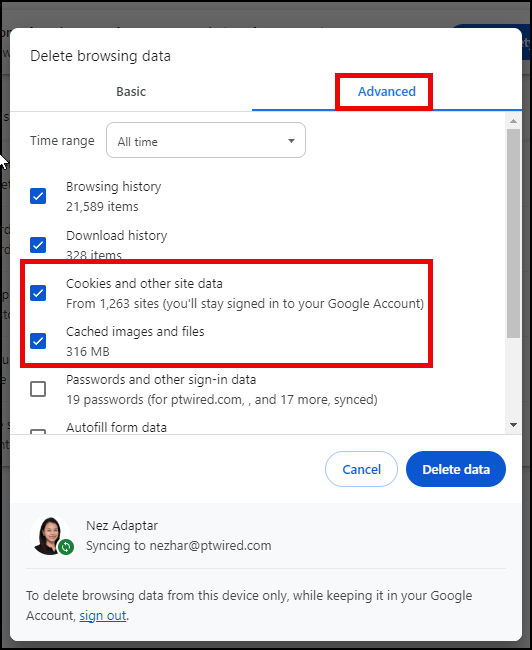Image resolution: width=532 pixels, height=650 pixels.
Task: Click the Browsing history label
Action: [x=113, y=187]
